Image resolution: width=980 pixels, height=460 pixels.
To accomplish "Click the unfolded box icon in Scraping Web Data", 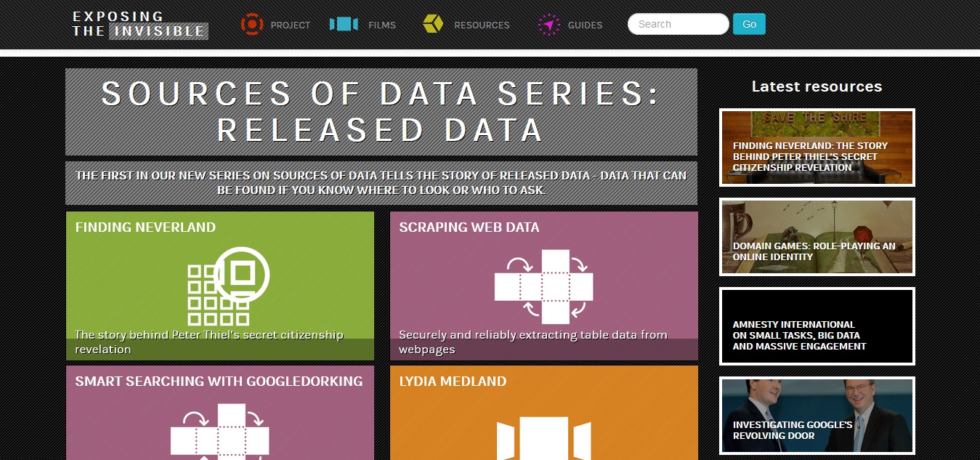I will click(x=543, y=286).
